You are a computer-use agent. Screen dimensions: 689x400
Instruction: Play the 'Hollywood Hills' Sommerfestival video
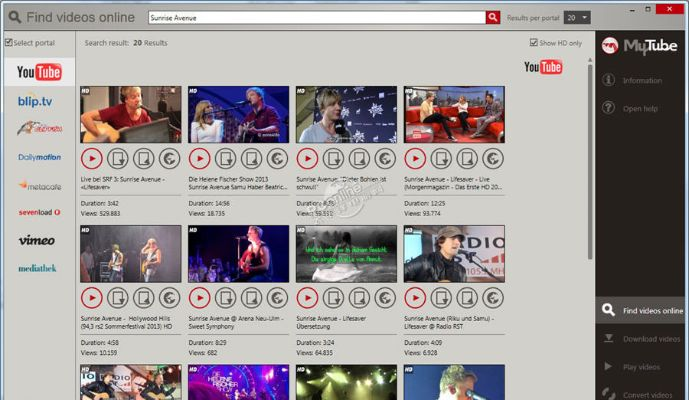coord(90,297)
